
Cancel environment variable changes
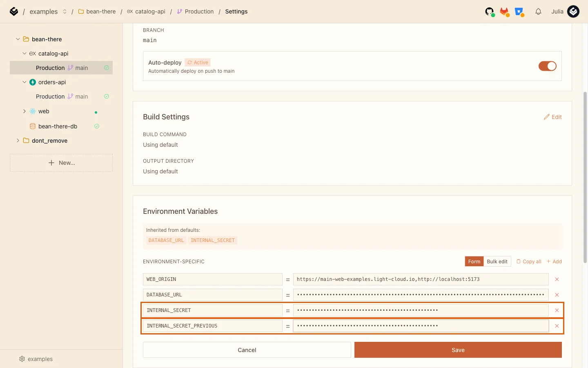click(247, 350)
